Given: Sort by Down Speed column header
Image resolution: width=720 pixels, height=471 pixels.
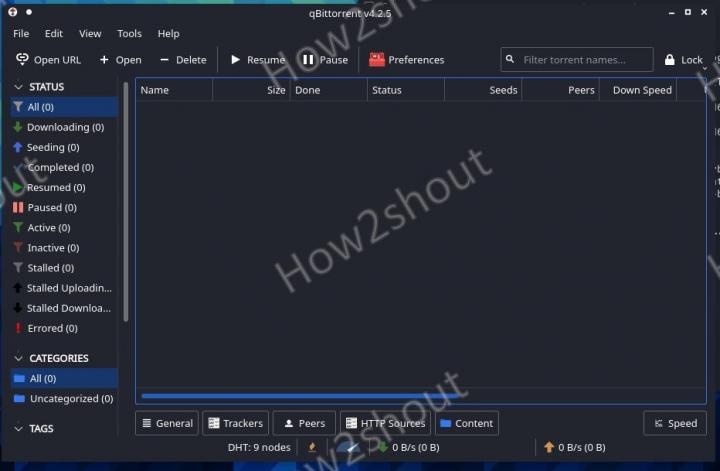Looking at the screenshot, I should [638, 90].
